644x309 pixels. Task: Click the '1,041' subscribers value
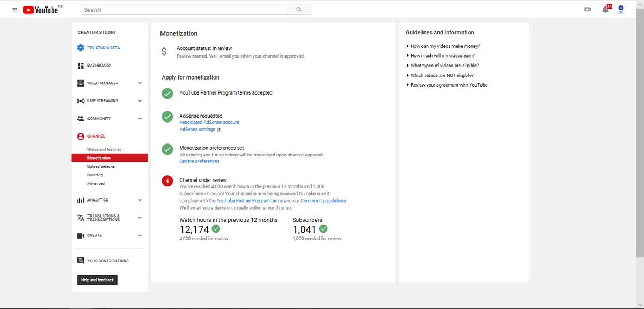tap(304, 229)
